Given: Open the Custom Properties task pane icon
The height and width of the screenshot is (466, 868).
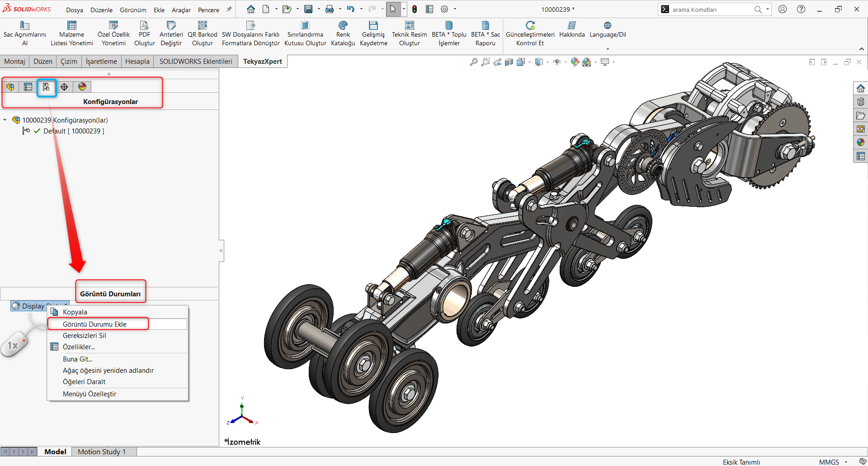Looking at the screenshot, I should point(861,156).
